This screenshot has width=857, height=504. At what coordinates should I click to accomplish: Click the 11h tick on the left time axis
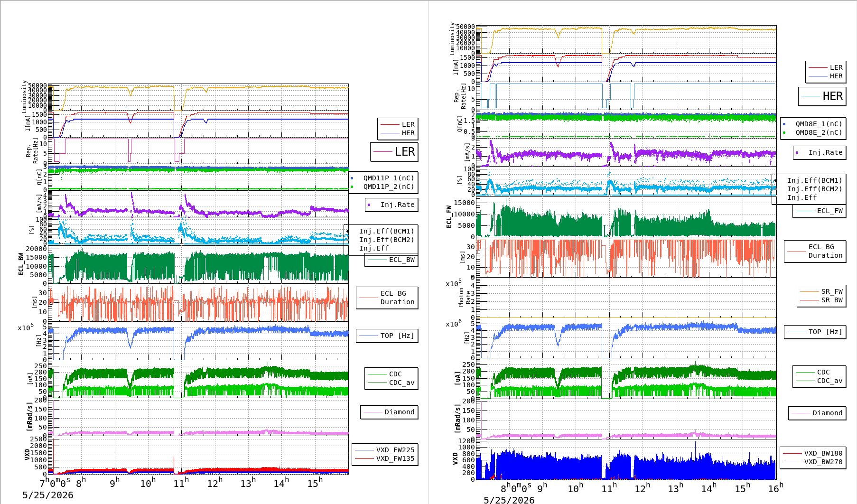[181, 483]
